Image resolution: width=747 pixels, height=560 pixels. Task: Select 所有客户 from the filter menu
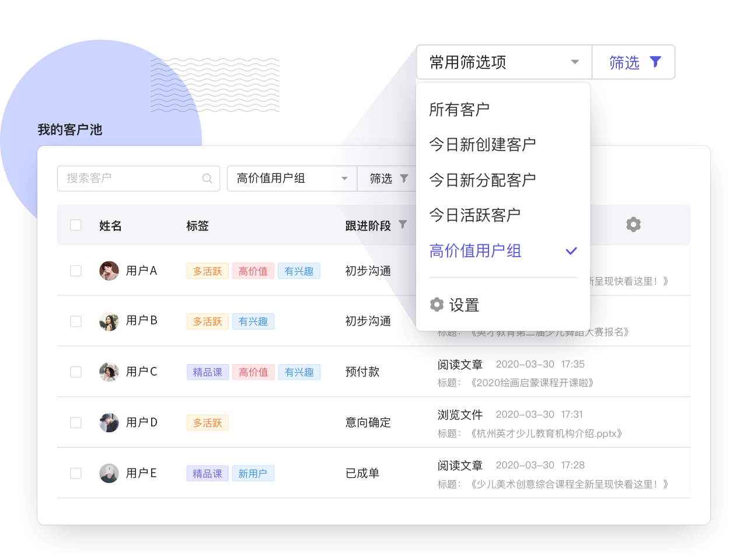(x=457, y=109)
